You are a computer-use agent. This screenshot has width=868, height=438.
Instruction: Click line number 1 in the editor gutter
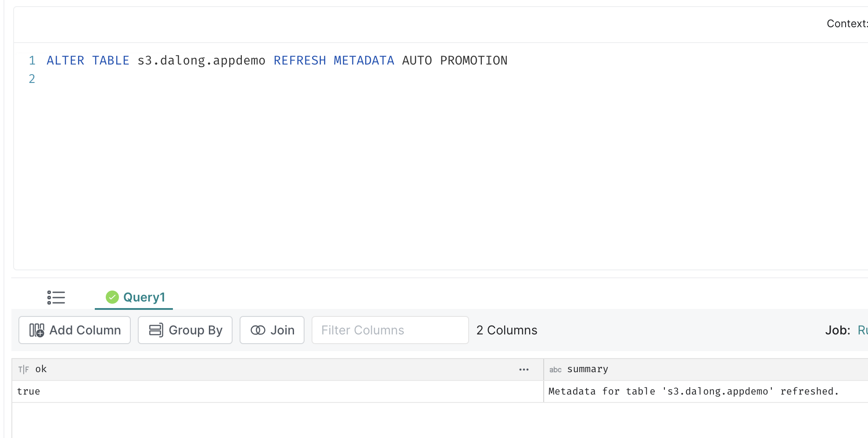[32, 61]
